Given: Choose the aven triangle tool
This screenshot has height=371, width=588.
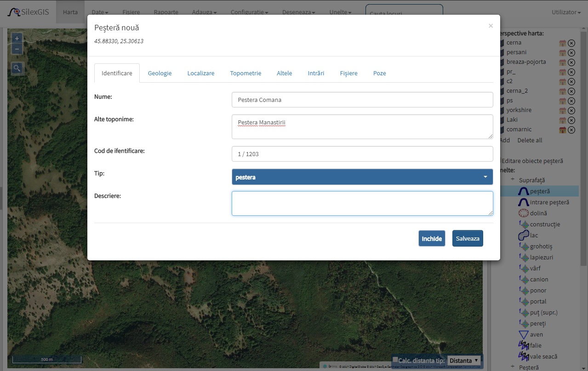Looking at the screenshot, I should [523, 334].
